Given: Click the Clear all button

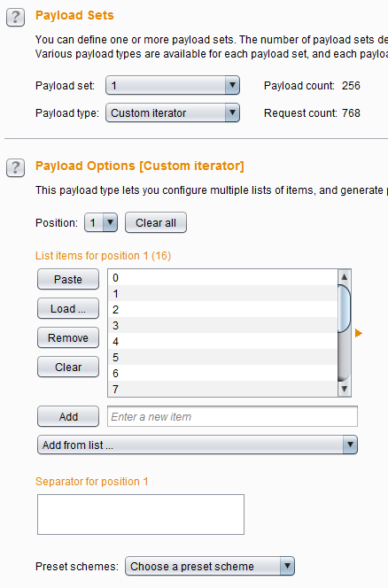Looking at the screenshot, I should click(x=156, y=223).
